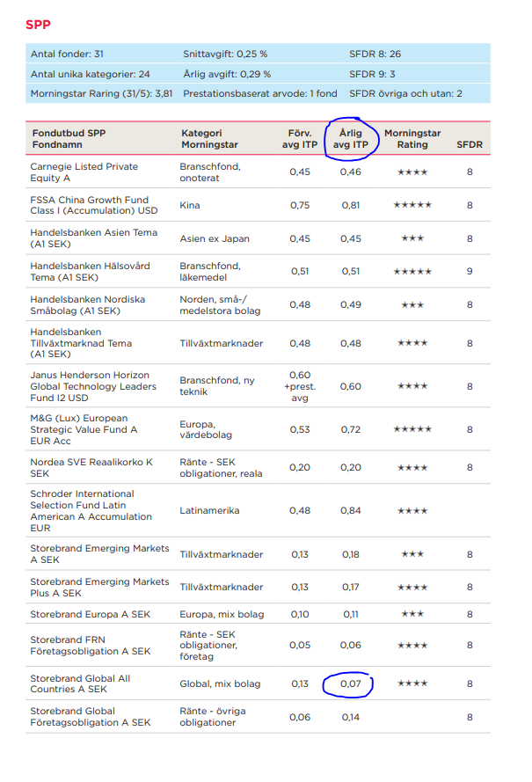Click the SFDR value 9 for Handelsbanken Hälsovård
Image resolution: width=532 pixels, height=782 pixels.
click(470, 272)
